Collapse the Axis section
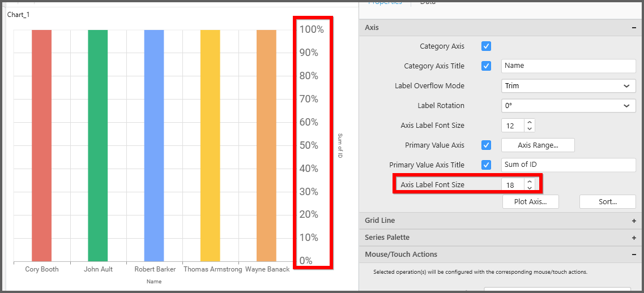The width and height of the screenshot is (644, 293). pos(634,28)
